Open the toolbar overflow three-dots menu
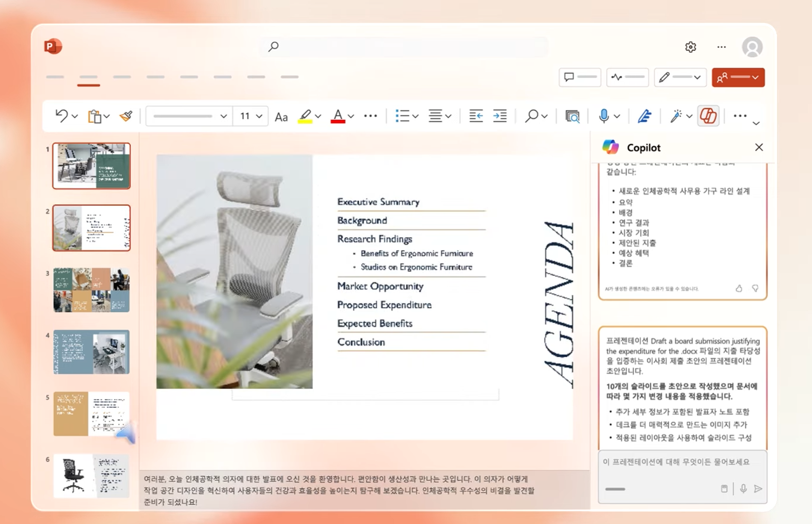 click(x=740, y=116)
